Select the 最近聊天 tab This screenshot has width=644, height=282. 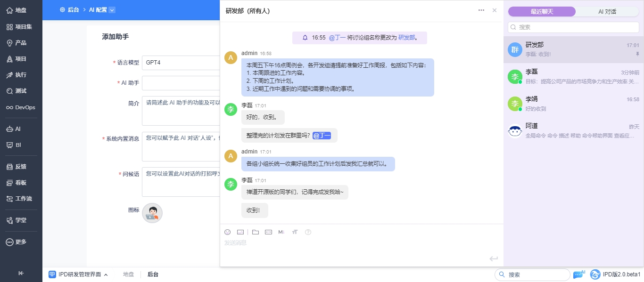click(x=542, y=12)
